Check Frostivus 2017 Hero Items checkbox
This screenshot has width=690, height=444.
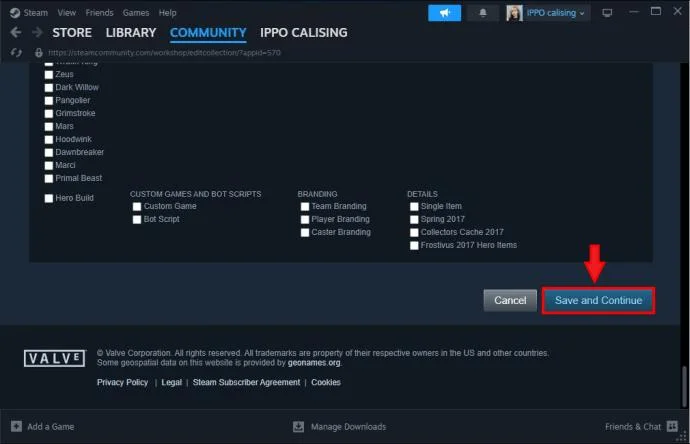point(414,246)
